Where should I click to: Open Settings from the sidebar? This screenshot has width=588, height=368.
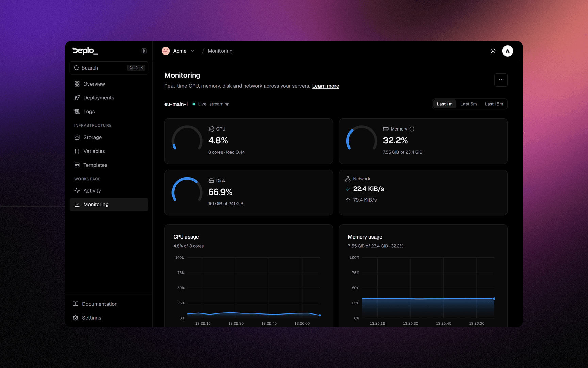pos(109,318)
